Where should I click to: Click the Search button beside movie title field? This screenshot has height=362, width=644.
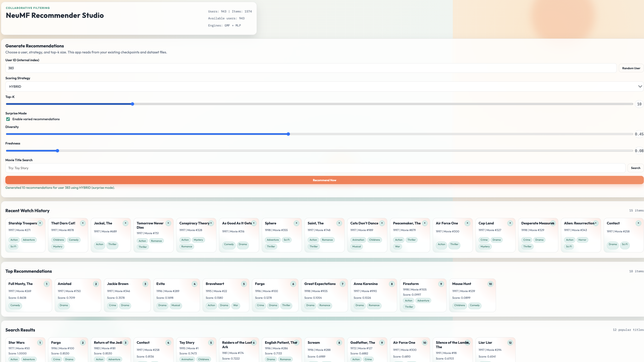click(x=635, y=168)
